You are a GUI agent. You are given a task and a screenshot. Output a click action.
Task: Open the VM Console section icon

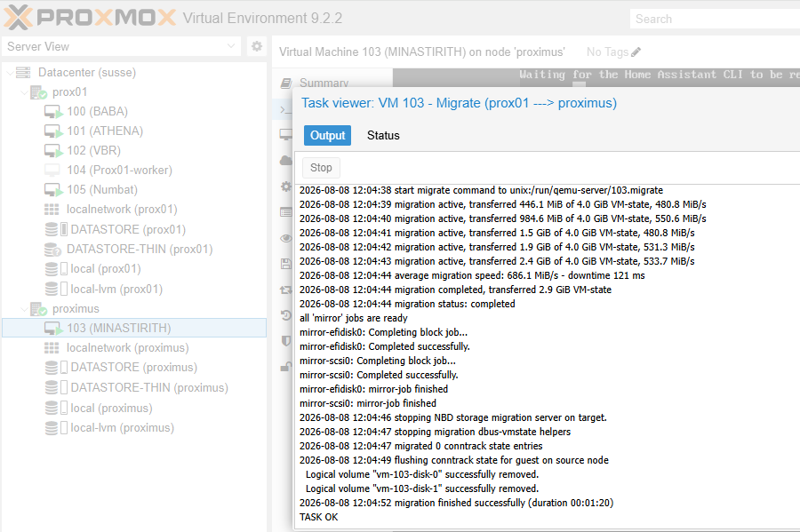point(285,109)
